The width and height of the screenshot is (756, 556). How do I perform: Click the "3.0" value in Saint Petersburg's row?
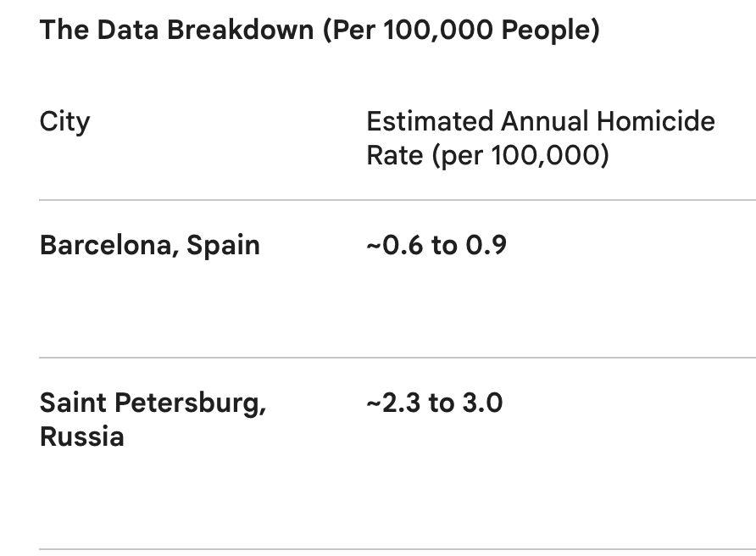pos(482,403)
